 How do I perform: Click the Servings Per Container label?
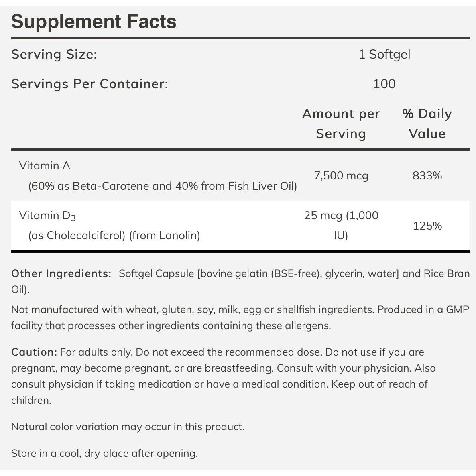90,84
